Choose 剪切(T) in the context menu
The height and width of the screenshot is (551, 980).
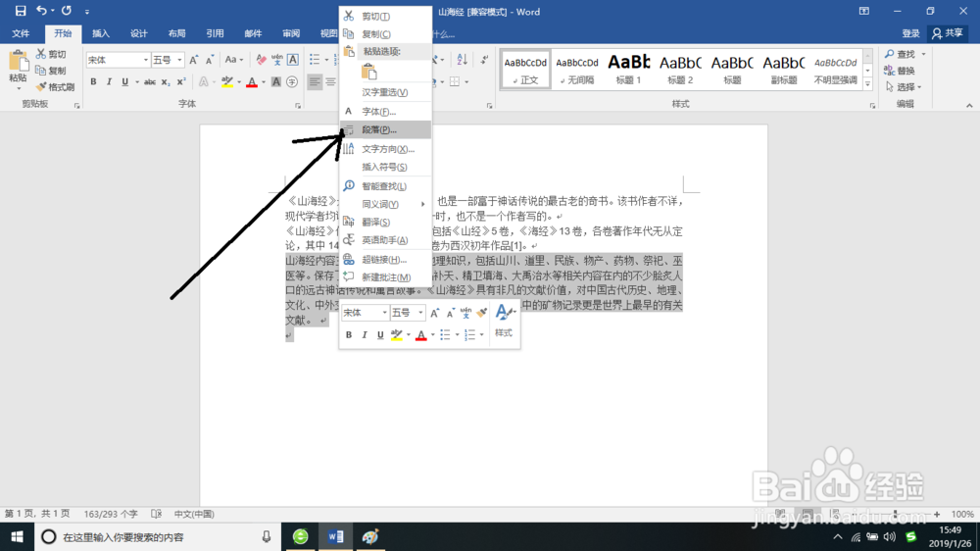point(385,17)
